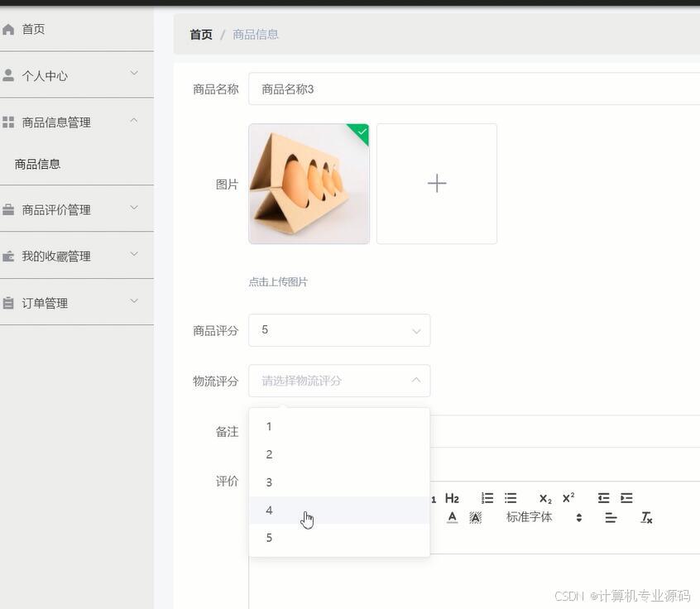700x609 pixels.
Task: Select option 1 in the logistics rating list
Action: coord(339,426)
